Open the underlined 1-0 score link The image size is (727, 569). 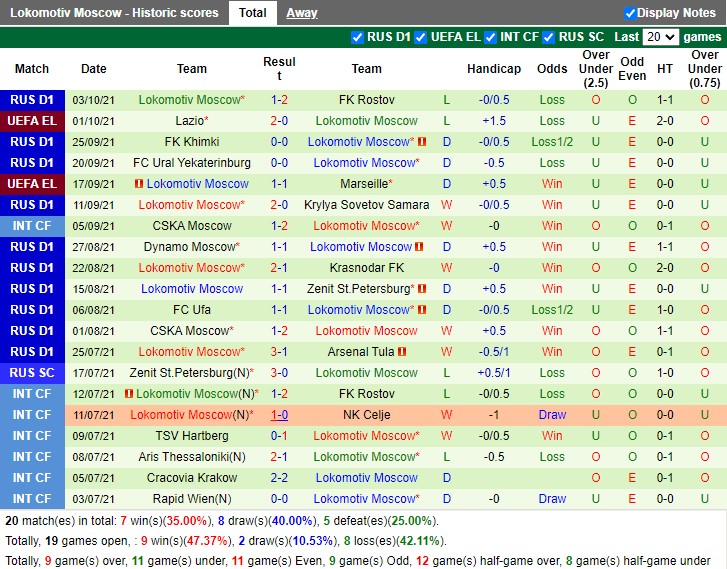(x=279, y=415)
